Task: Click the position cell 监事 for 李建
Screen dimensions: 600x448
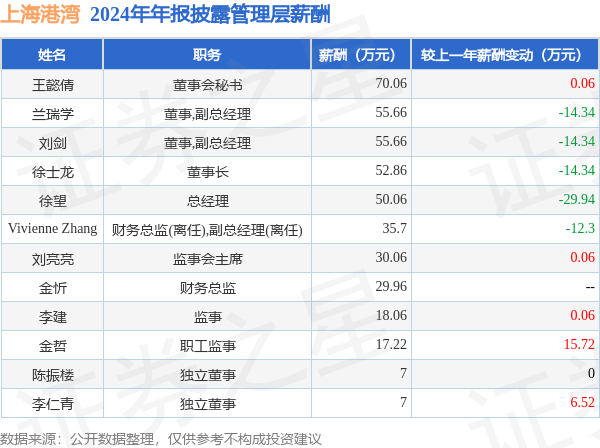Action: (207, 317)
